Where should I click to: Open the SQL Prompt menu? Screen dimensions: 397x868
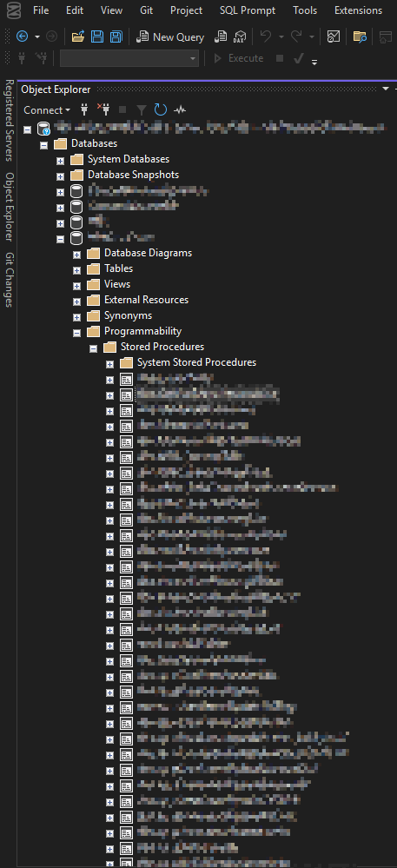pos(248,10)
